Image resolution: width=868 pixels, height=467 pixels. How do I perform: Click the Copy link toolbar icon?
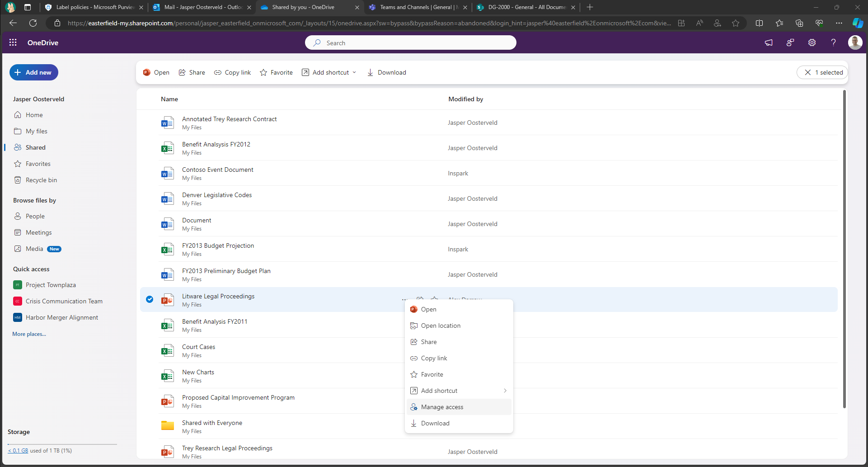tap(218, 72)
